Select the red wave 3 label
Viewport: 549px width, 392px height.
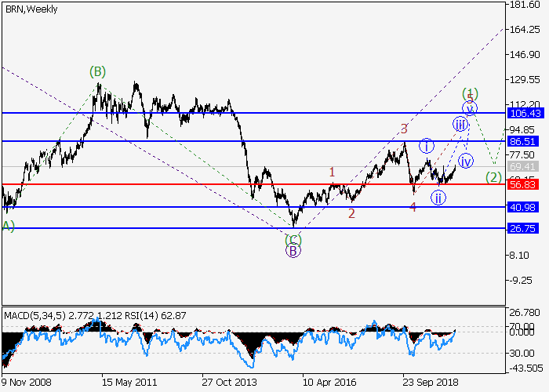click(404, 129)
